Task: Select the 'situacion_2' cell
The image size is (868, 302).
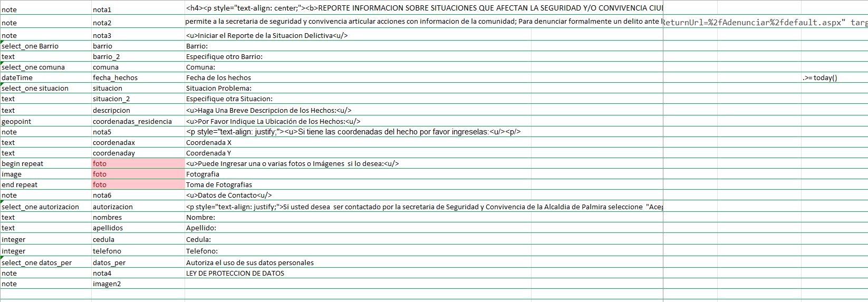Action: point(138,99)
